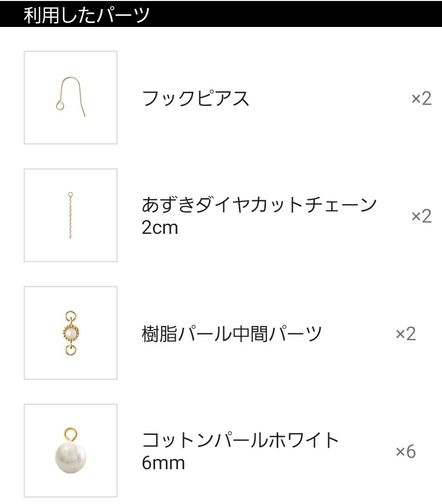Click the small loop on the hook earring

tap(59, 104)
